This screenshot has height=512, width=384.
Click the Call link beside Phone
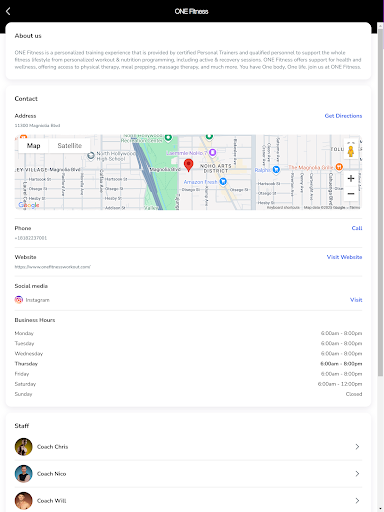(357, 228)
